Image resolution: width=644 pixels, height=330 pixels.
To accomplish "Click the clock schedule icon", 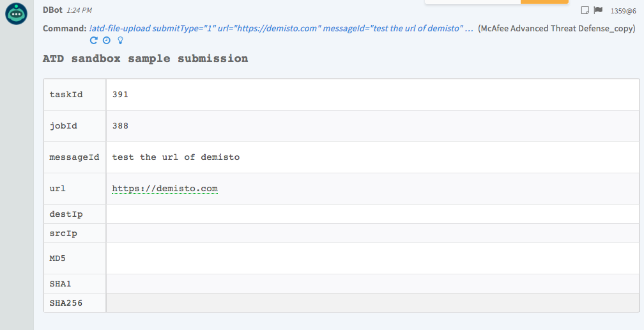I will pos(106,40).
